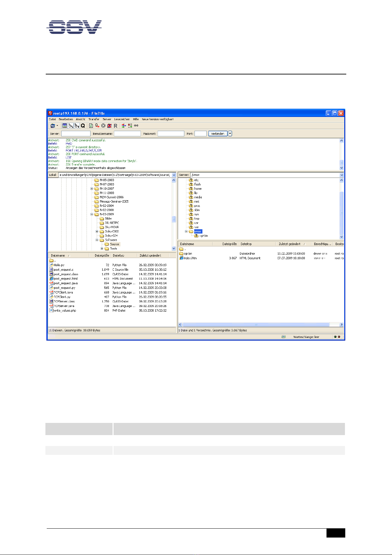
Task: Open the Ansicht menu
Action: (81, 119)
